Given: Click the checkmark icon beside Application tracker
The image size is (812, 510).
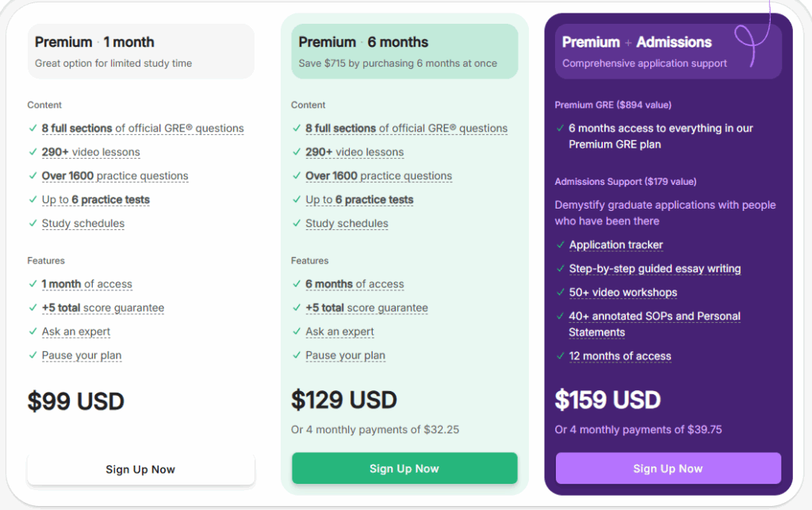Looking at the screenshot, I should (x=561, y=245).
